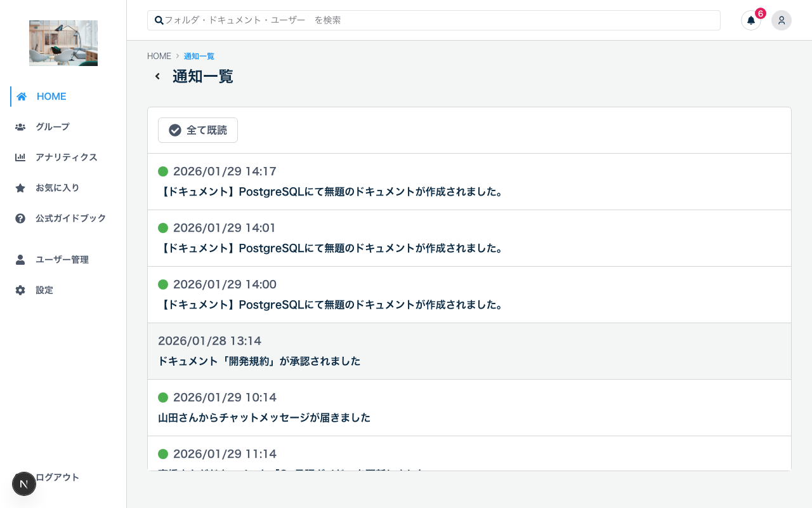Image resolution: width=812 pixels, height=508 pixels.
Task: Click the checkmark icon inside 全て既読
Action: point(175,130)
